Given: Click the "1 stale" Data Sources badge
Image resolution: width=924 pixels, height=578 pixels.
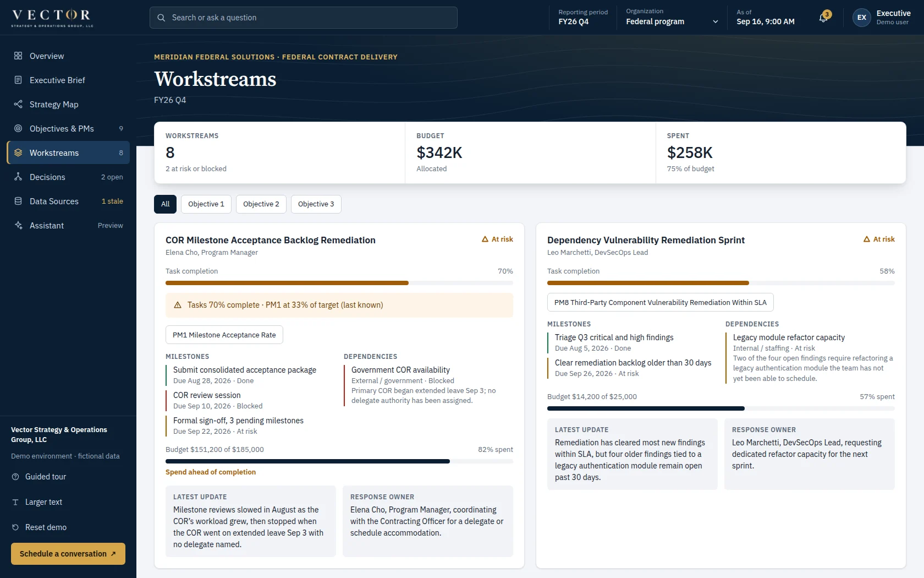Looking at the screenshot, I should 112,201.
